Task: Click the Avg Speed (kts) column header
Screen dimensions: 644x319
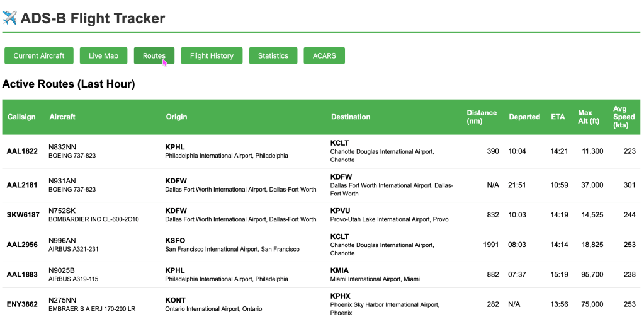Action: coord(624,117)
